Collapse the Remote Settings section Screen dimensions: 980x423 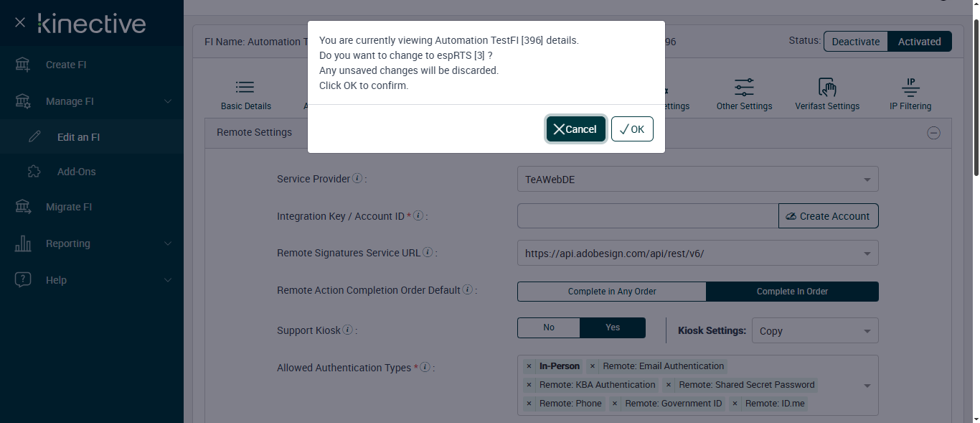[933, 133]
